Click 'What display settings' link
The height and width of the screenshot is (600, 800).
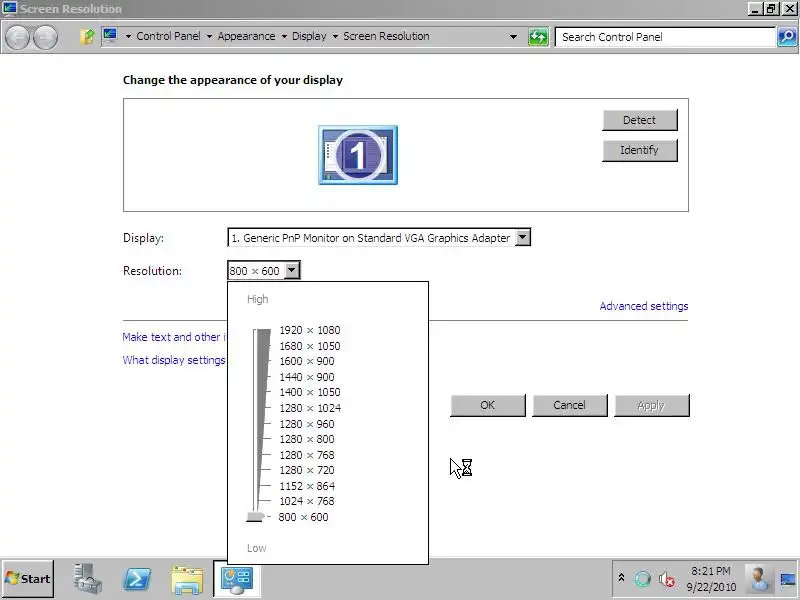pos(174,360)
